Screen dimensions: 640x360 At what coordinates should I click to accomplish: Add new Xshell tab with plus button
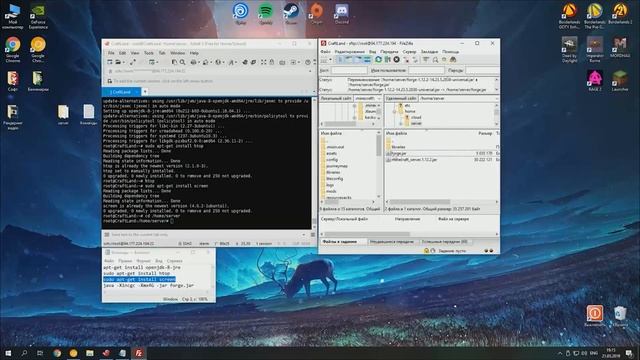pos(144,92)
